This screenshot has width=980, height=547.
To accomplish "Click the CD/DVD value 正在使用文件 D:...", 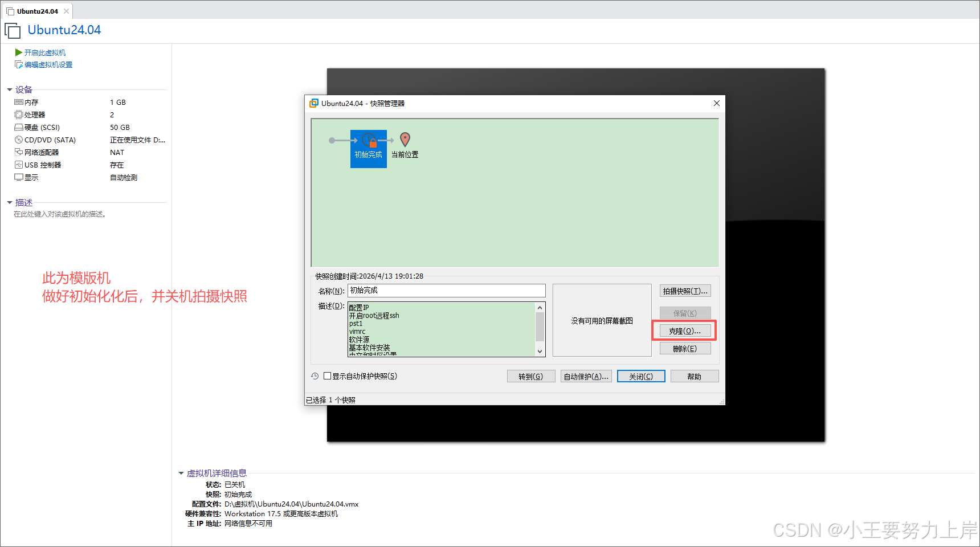I will 137,140.
